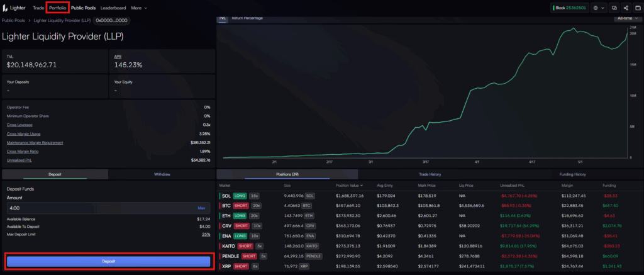Click SOL market in positions table

click(x=226, y=196)
